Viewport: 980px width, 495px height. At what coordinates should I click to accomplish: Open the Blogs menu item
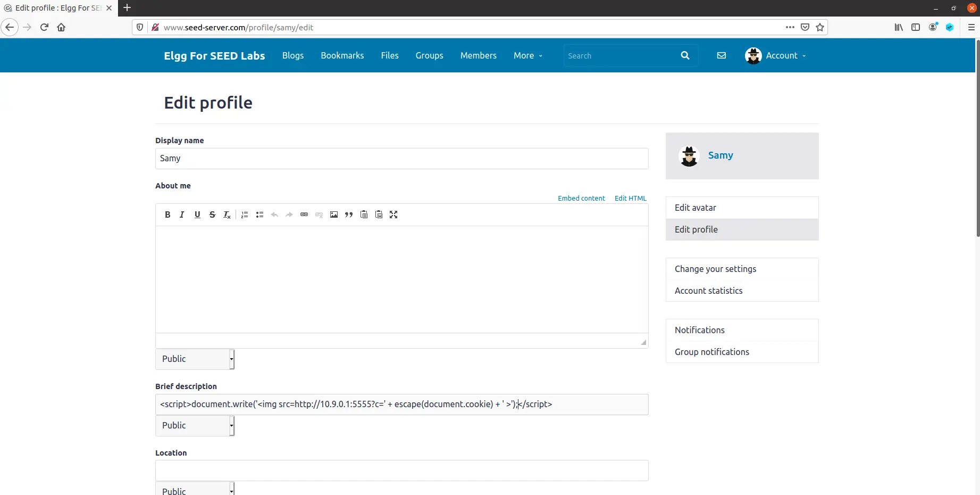(293, 55)
